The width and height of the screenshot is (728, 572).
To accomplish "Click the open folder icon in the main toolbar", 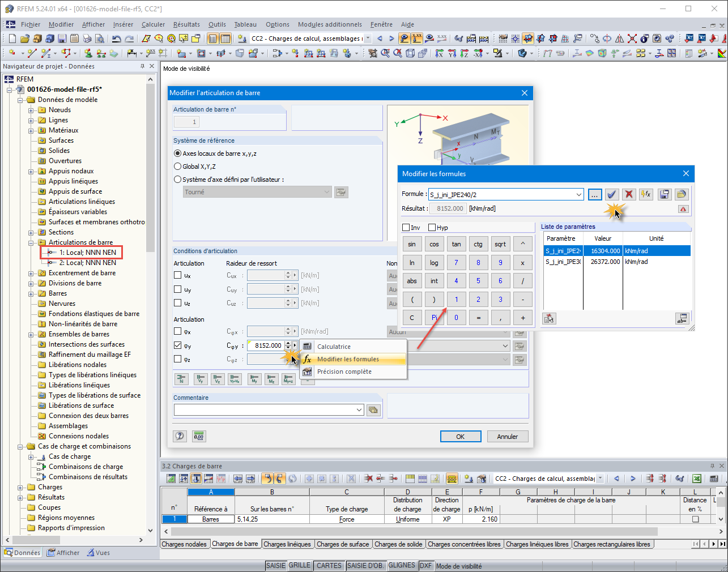I will (x=24, y=39).
